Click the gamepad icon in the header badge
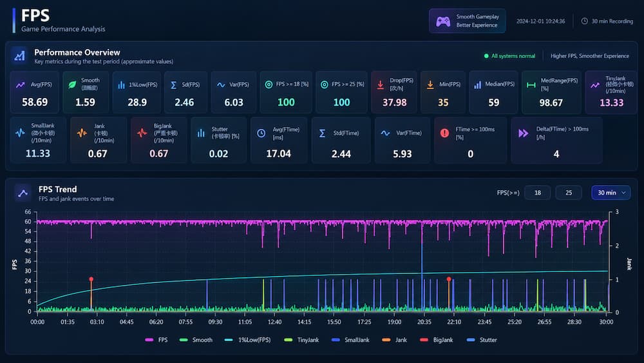The image size is (644, 363). 443,21
